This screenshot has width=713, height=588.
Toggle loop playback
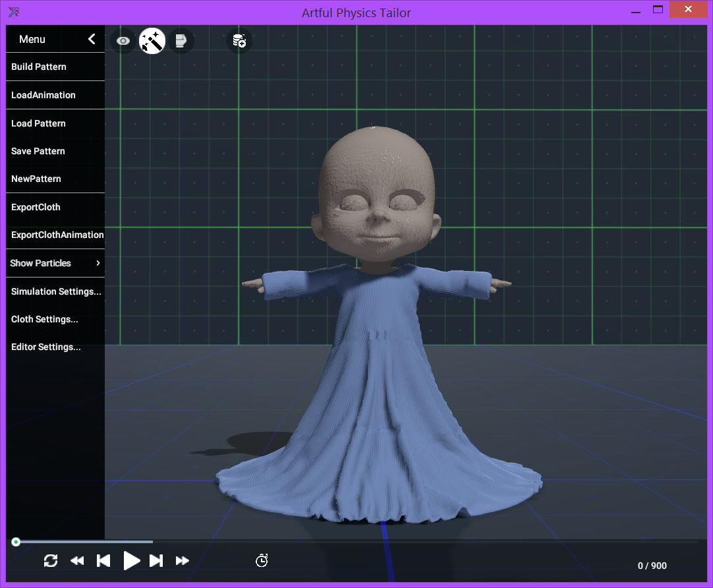coord(51,561)
